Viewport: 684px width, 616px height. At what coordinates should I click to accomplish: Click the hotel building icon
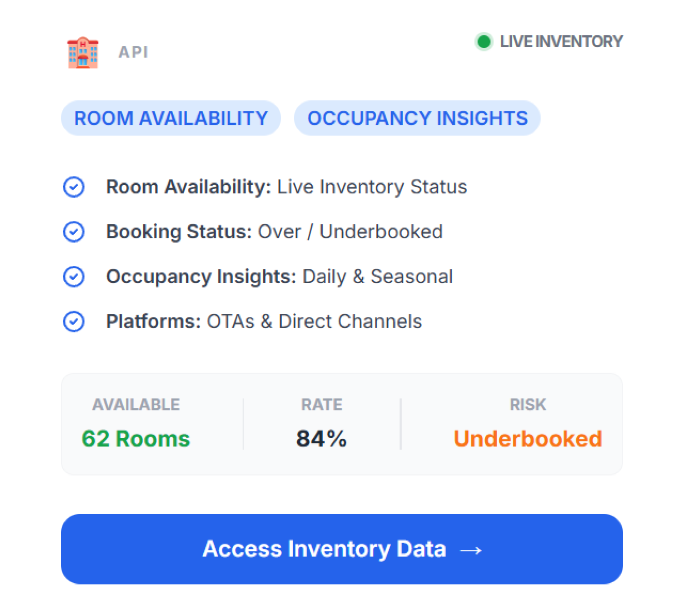click(83, 52)
